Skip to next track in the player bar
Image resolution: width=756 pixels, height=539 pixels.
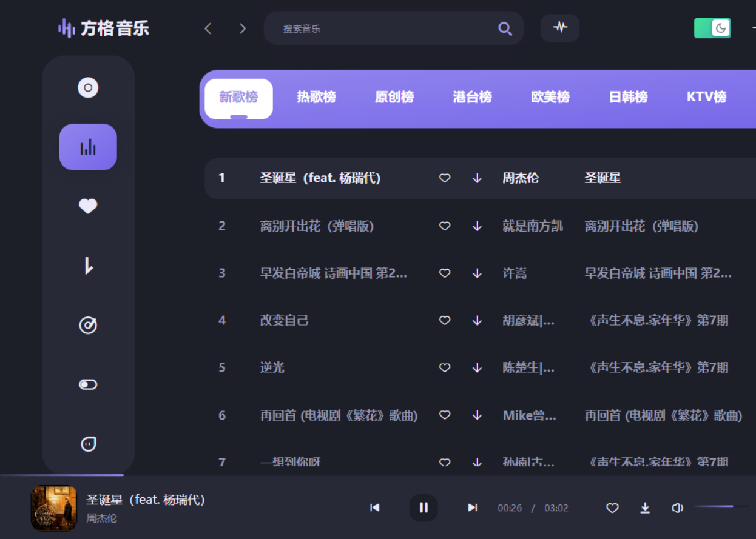click(473, 508)
